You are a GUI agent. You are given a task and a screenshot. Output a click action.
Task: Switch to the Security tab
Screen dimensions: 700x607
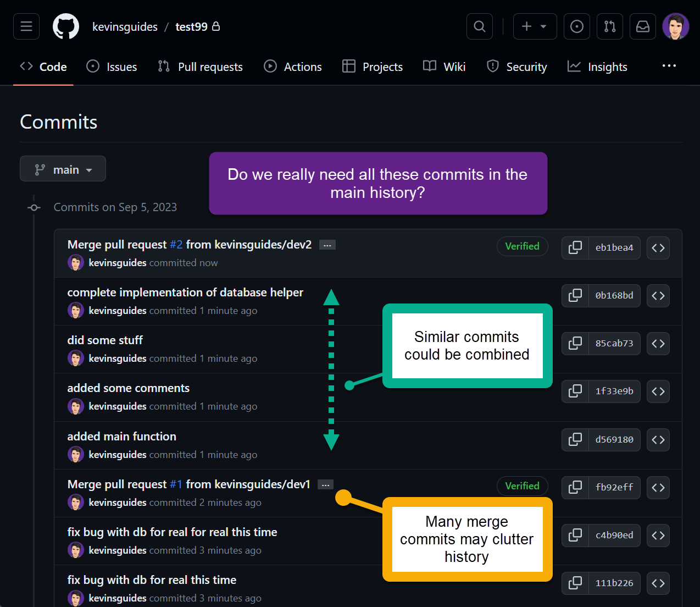pyautogui.click(x=517, y=67)
